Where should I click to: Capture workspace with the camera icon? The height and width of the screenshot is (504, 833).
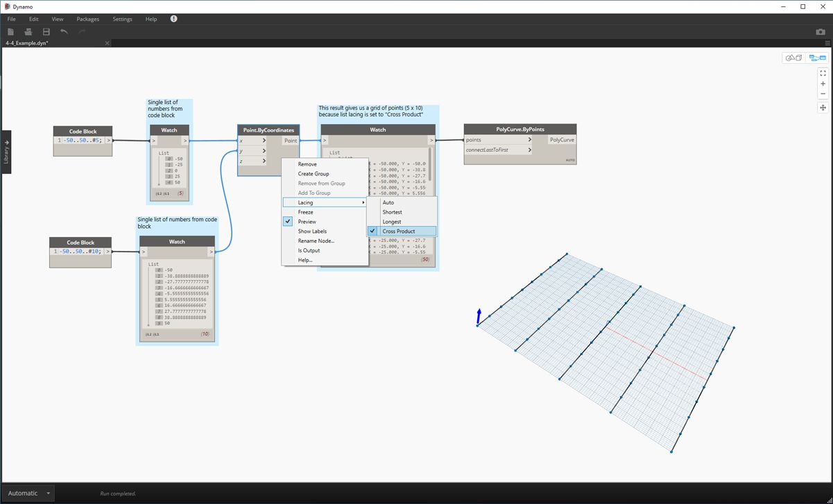821,32
